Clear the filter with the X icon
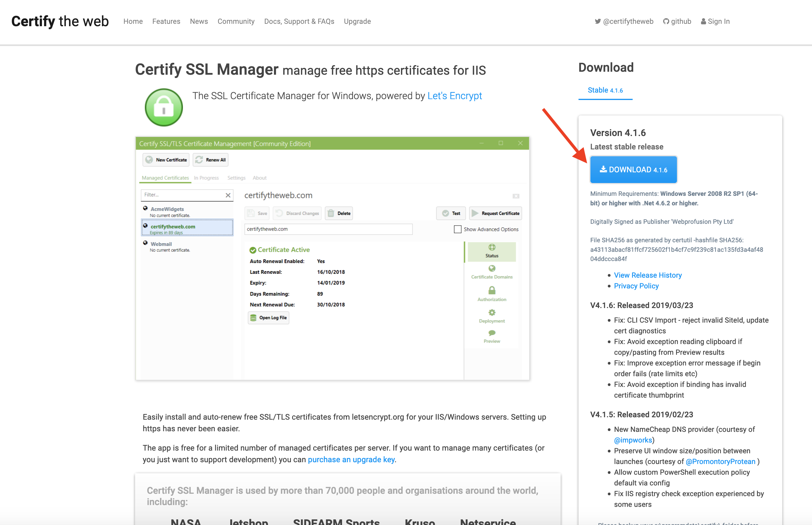The width and height of the screenshot is (812, 525). [228, 195]
